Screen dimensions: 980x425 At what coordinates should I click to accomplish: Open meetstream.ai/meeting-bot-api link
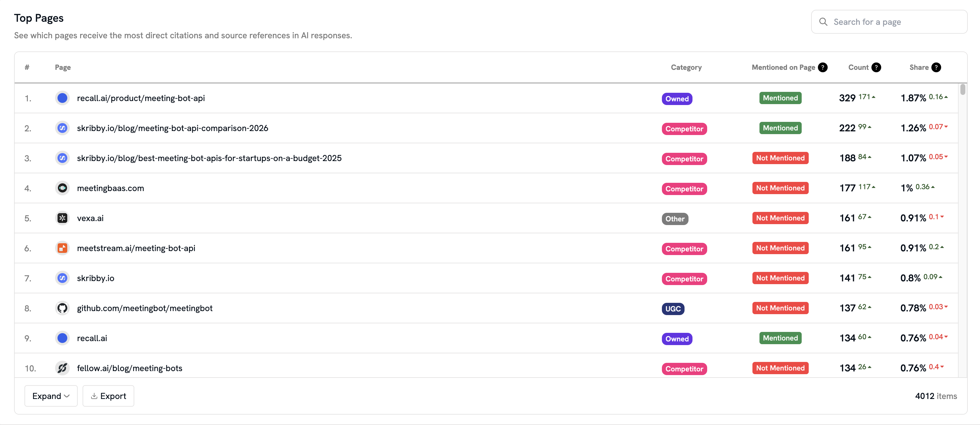[x=136, y=248]
